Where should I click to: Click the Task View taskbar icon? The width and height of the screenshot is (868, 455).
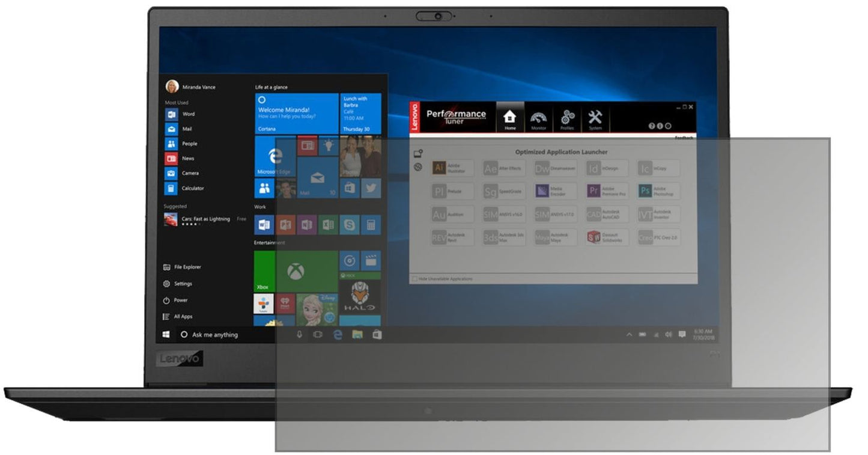click(x=318, y=335)
